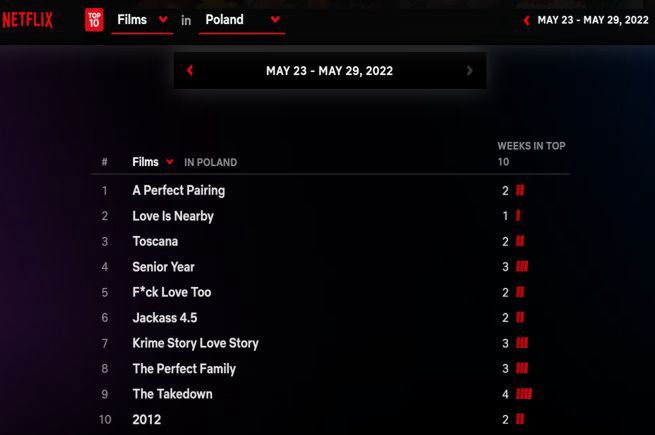Select the Toscana film row
The width and height of the screenshot is (655, 435).
[330, 242]
